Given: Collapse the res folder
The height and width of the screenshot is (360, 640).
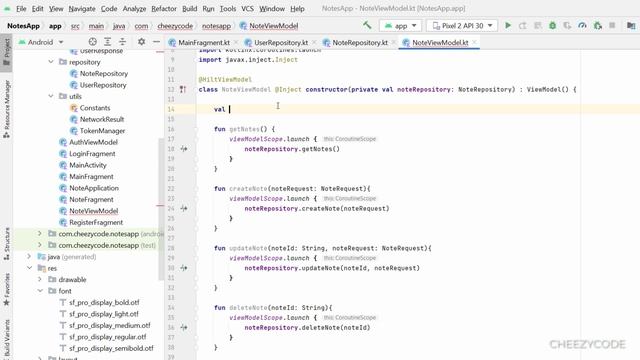Looking at the screenshot, I should [x=29, y=268].
